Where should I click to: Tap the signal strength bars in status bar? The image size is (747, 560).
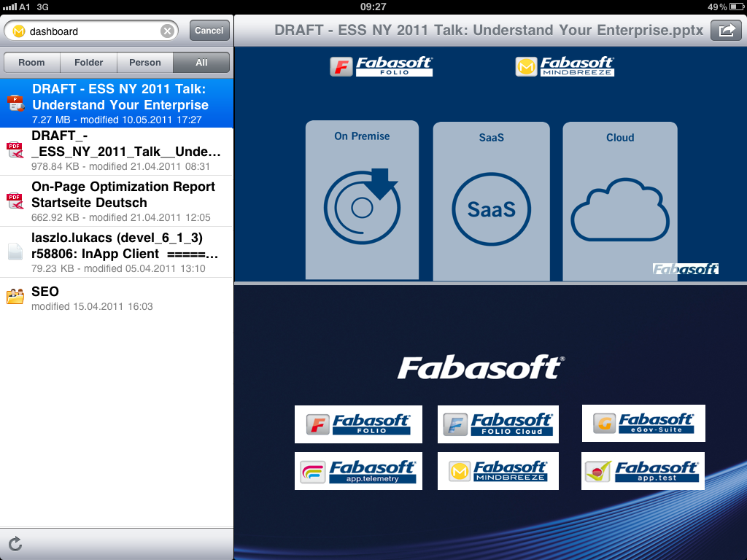click(x=9, y=7)
